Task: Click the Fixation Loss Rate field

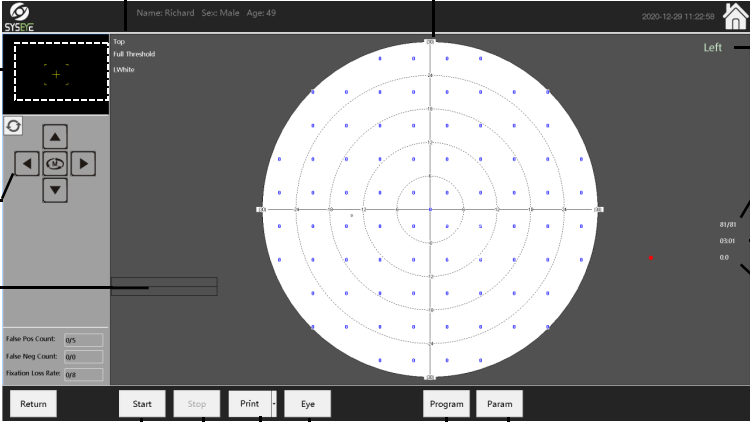Action: pyautogui.click(x=83, y=373)
